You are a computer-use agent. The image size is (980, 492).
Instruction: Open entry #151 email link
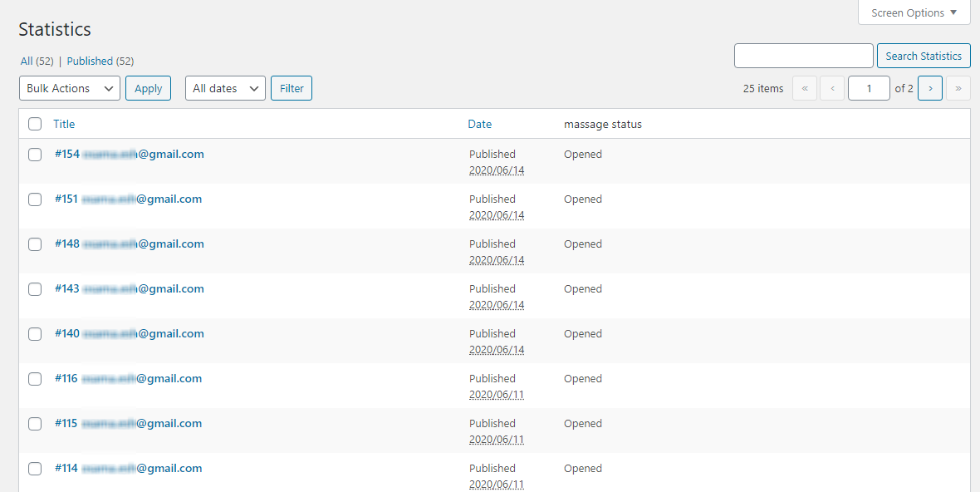(128, 199)
